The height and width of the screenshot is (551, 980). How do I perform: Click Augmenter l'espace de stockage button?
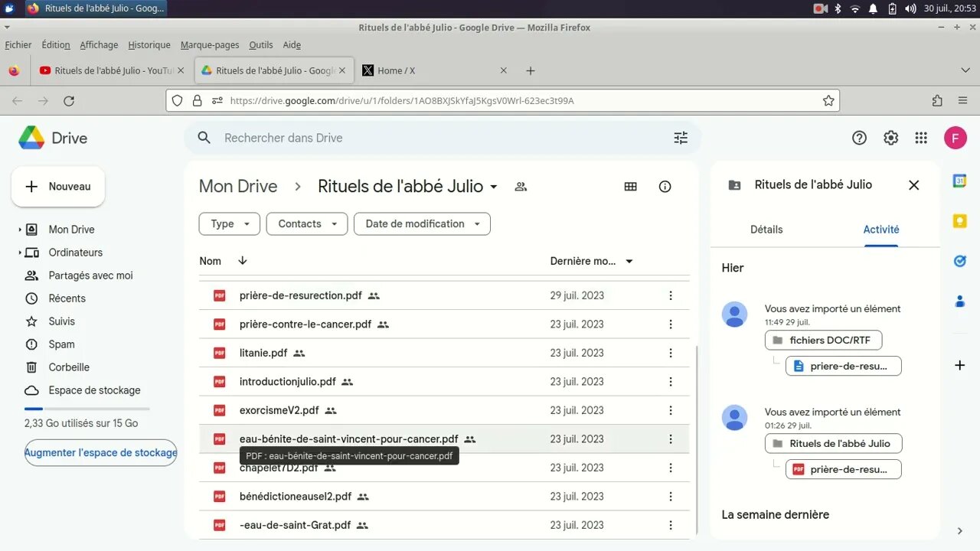(100, 453)
